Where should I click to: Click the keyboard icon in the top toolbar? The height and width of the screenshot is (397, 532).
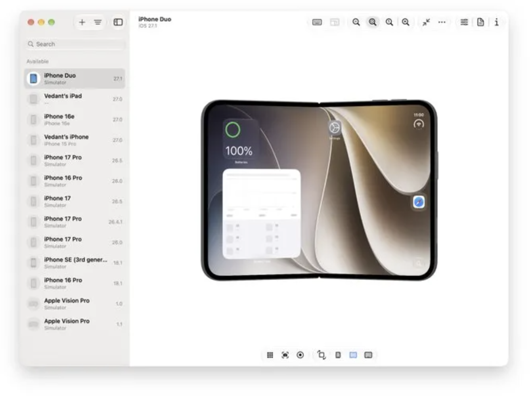pos(317,22)
